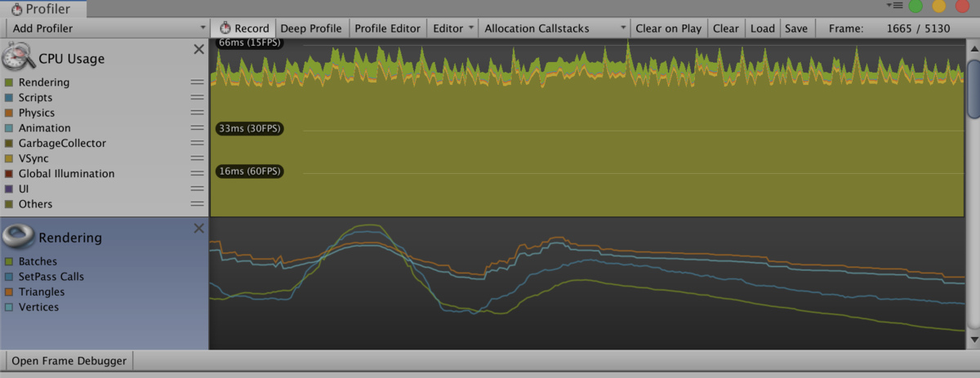
Task: Toggle Scripts category color box
Action: click(9, 97)
